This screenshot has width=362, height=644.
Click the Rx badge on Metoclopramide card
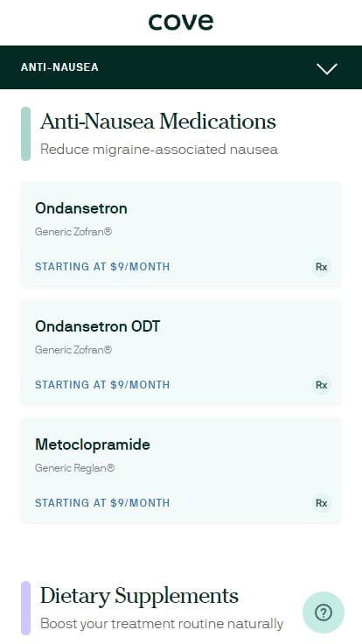[321, 503]
